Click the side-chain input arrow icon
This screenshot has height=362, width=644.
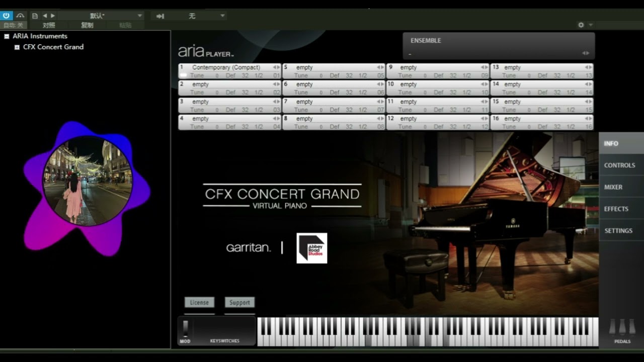click(x=160, y=16)
